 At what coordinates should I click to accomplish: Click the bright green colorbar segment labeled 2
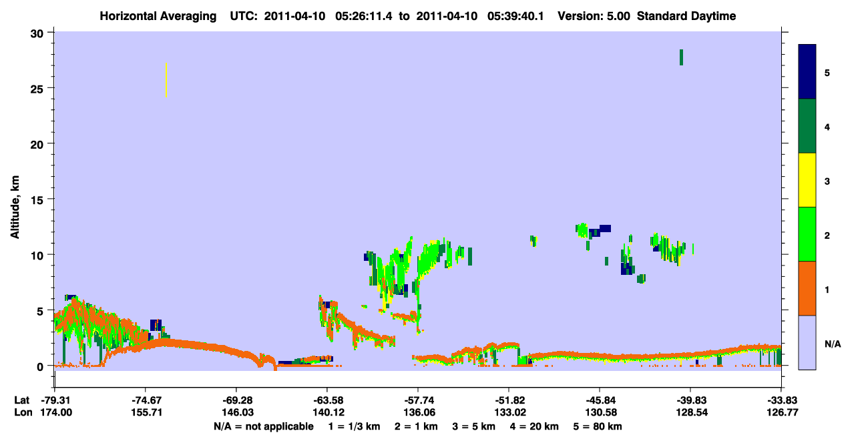807,234
